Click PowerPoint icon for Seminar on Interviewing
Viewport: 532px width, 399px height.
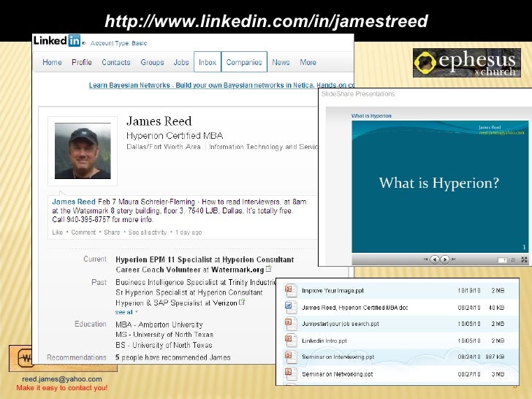click(290, 357)
